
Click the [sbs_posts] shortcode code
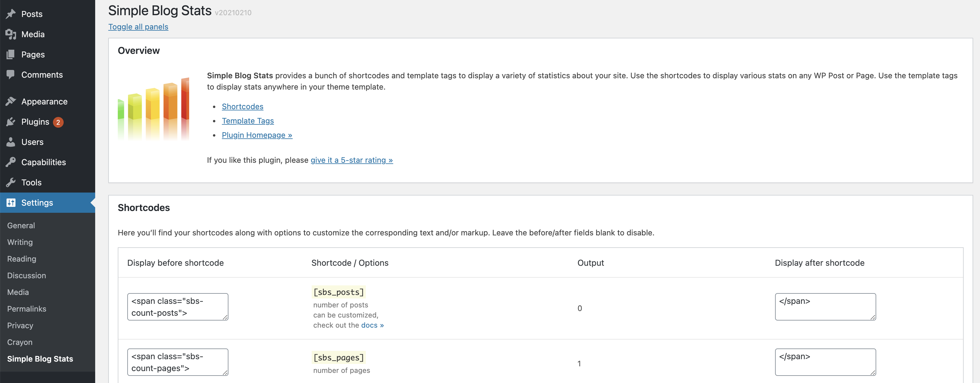pyautogui.click(x=338, y=292)
